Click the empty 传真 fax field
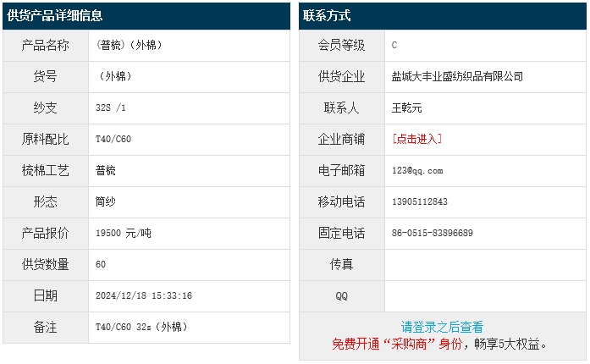 click(484, 264)
